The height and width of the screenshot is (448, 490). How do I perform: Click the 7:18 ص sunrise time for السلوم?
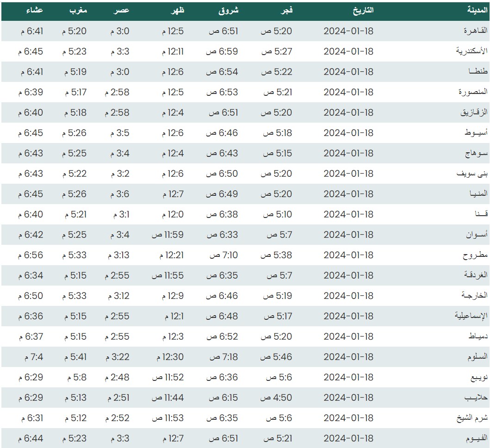(224, 357)
